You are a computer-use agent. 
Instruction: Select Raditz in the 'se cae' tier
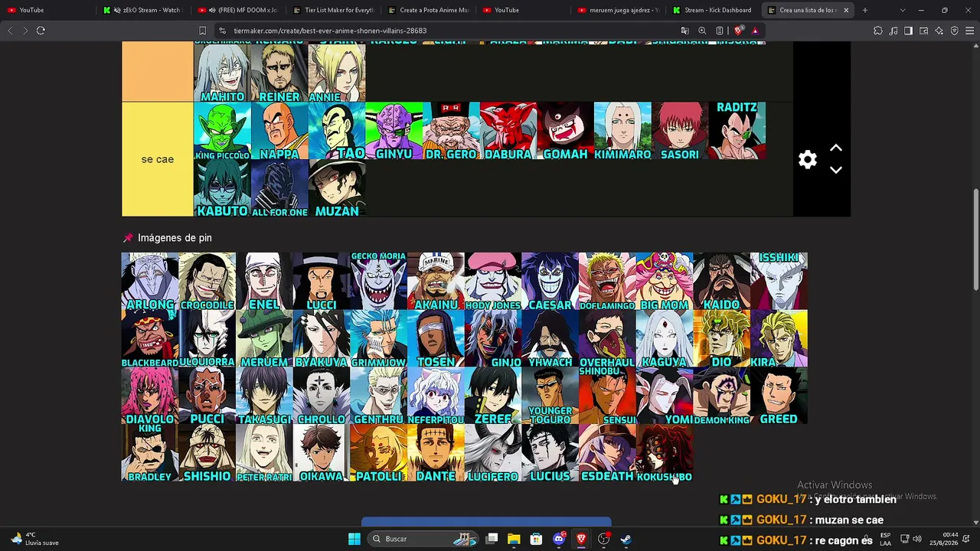(737, 131)
